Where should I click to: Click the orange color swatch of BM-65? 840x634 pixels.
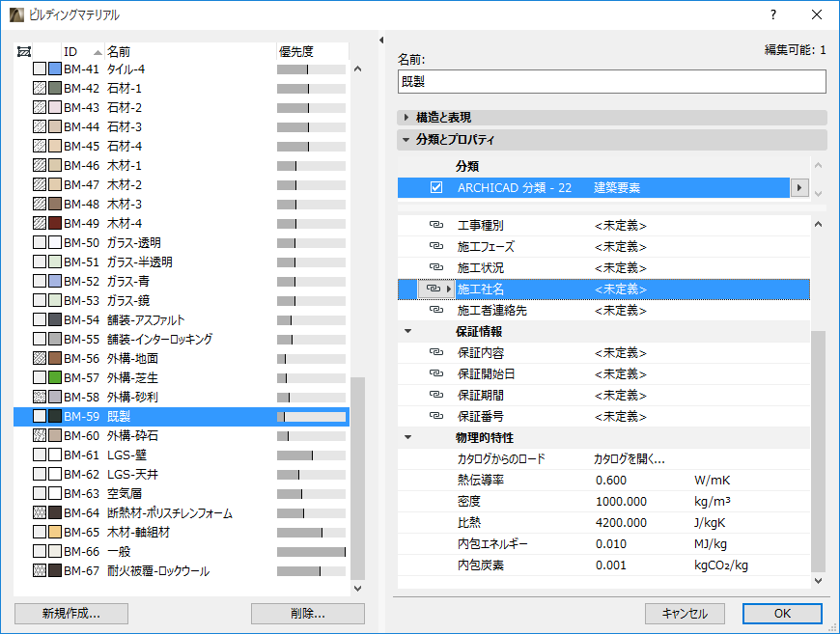pyautogui.click(x=55, y=532)
